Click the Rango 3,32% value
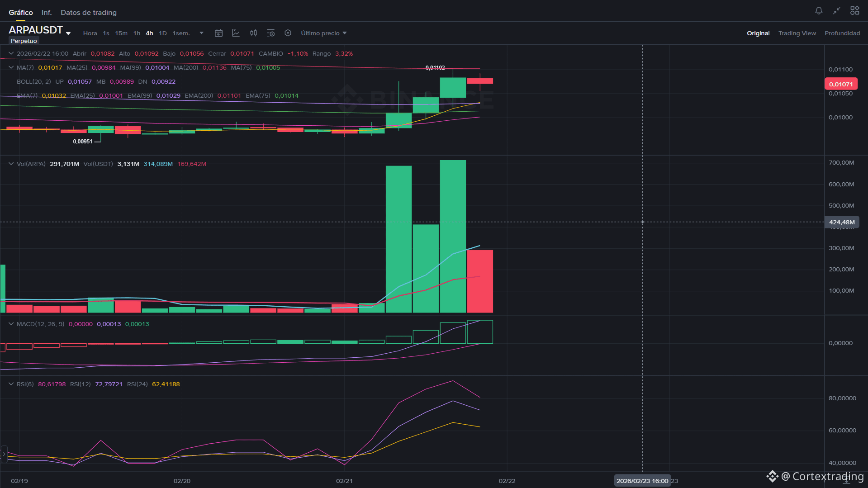Image resolution: width=868 pixels, height=488 pixels. pyautogui.click(x=344, y=53)
